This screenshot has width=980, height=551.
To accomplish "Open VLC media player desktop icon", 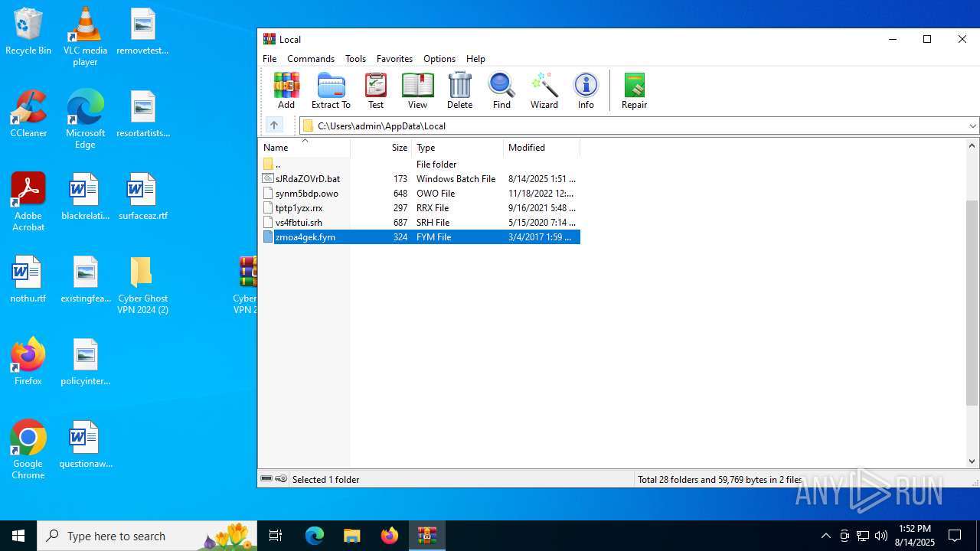I will click(x=85, y=37).
